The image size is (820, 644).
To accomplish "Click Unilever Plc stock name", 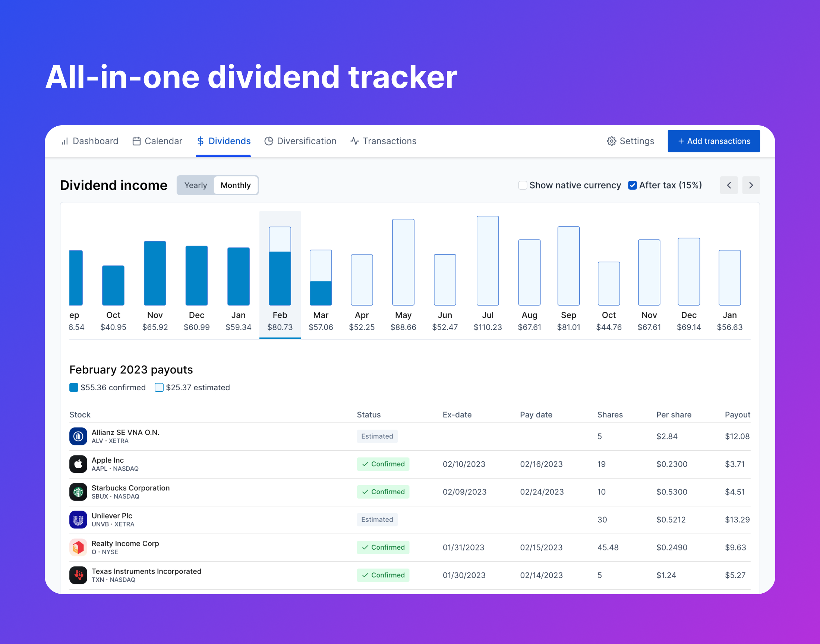I will (112, 516).
